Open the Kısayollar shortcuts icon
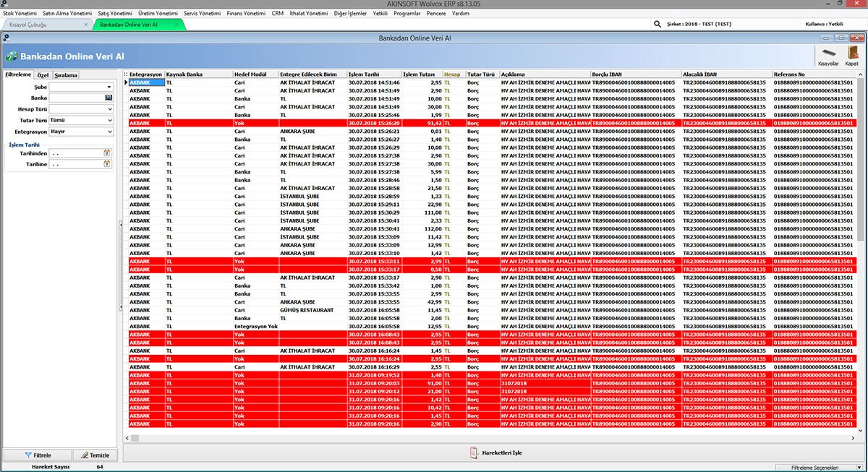The width and height of the screenshot is (868, 472). point(827,55)
